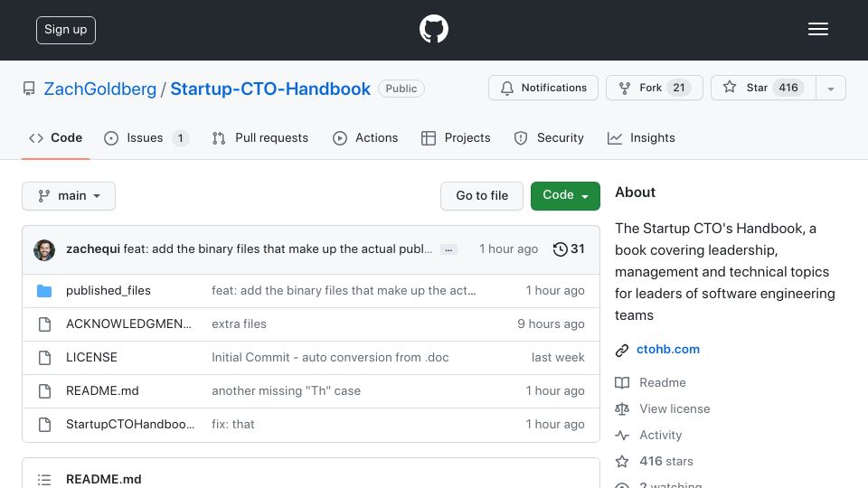868x488 pixels.
Task: Open the 'extra files' commit message
Action: point(239,324)
